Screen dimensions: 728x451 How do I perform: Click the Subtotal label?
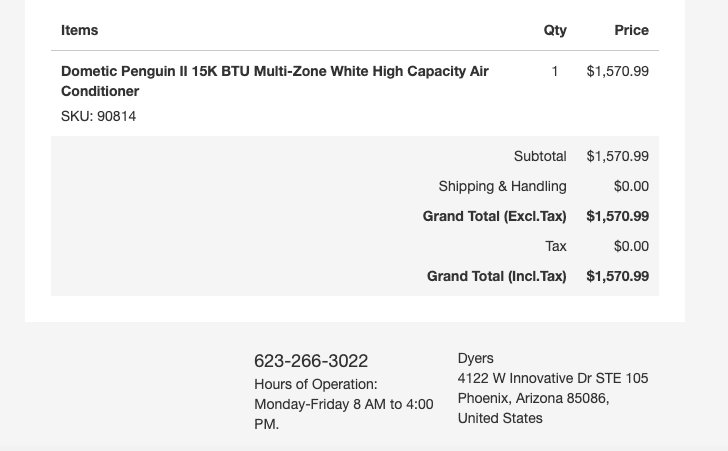540,156
